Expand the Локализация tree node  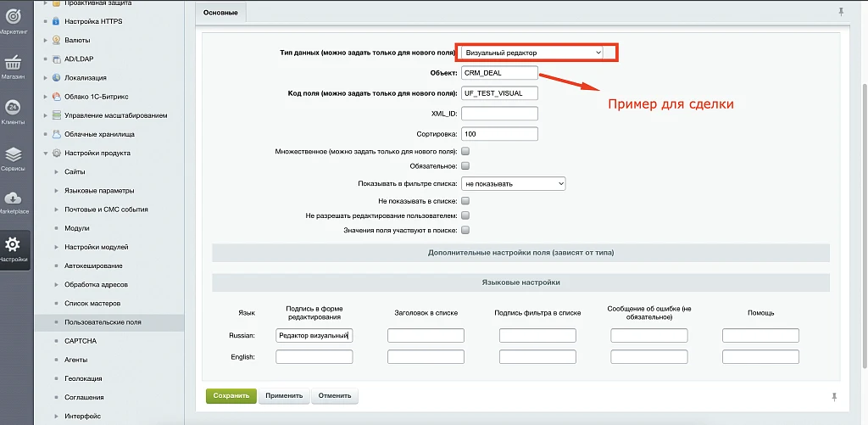(46, 77)
